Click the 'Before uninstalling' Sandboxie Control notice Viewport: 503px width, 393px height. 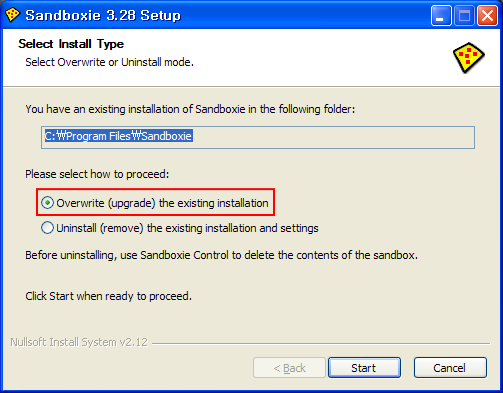point(221,255)
